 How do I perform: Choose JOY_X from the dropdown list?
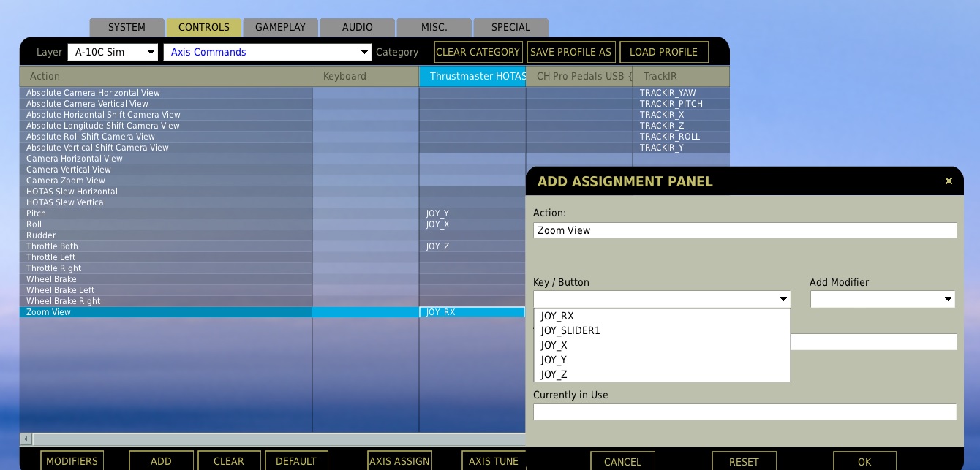pos(662,345)
